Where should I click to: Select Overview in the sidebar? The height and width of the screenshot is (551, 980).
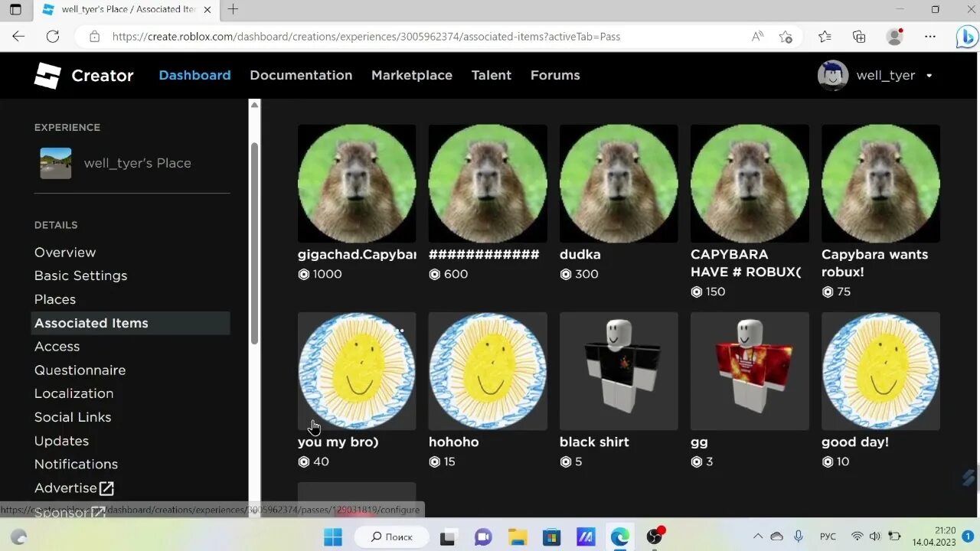(65, 252)
